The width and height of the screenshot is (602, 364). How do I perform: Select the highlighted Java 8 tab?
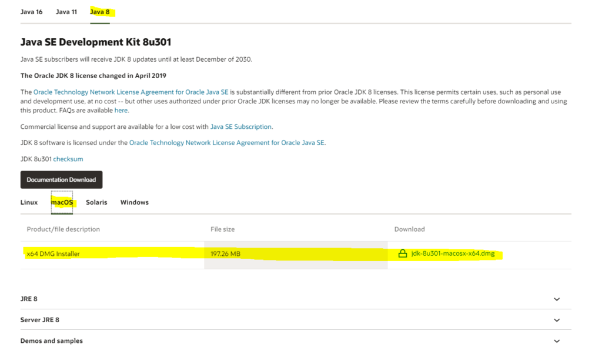pyautogui.click(x=100, y=11)
